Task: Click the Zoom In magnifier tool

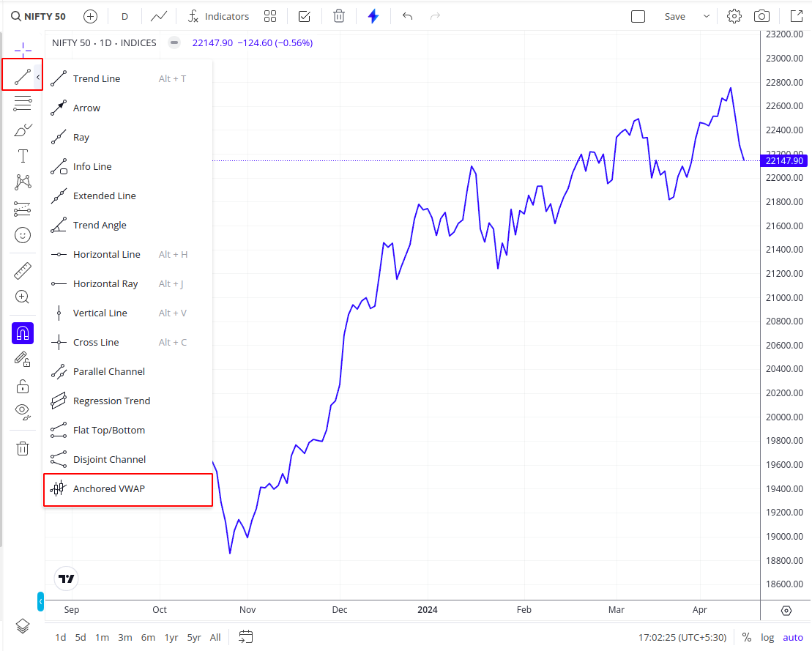Action: click(x=23, y=297)
